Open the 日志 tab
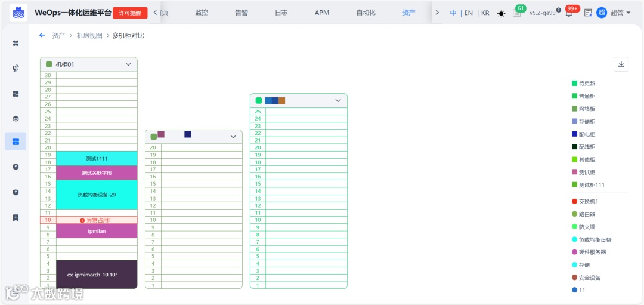This screenshot has width=644, height=305. [x=281, y=13]
